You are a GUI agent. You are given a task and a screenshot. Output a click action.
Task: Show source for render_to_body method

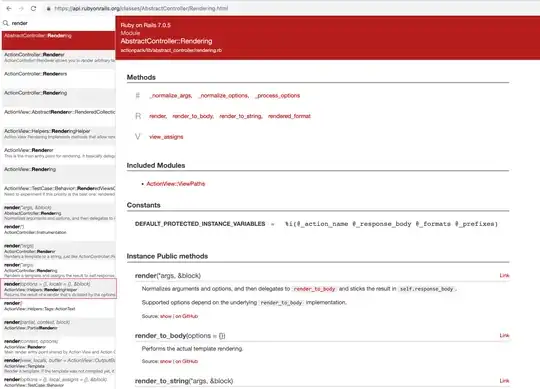point(166,361)
